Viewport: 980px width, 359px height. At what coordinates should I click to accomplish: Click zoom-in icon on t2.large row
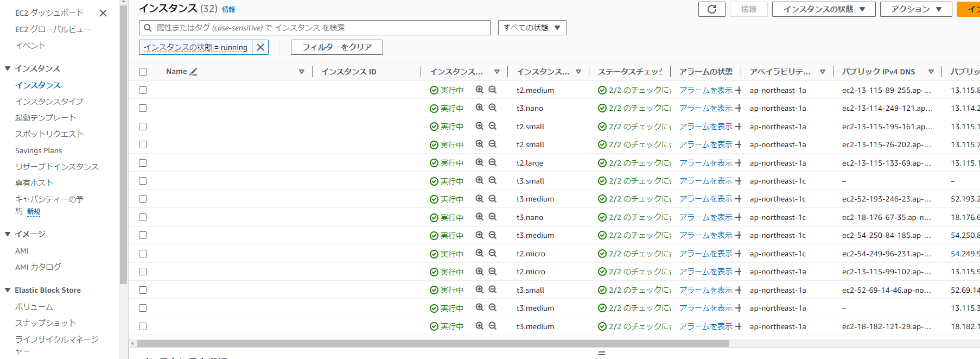tap(479, 162)
